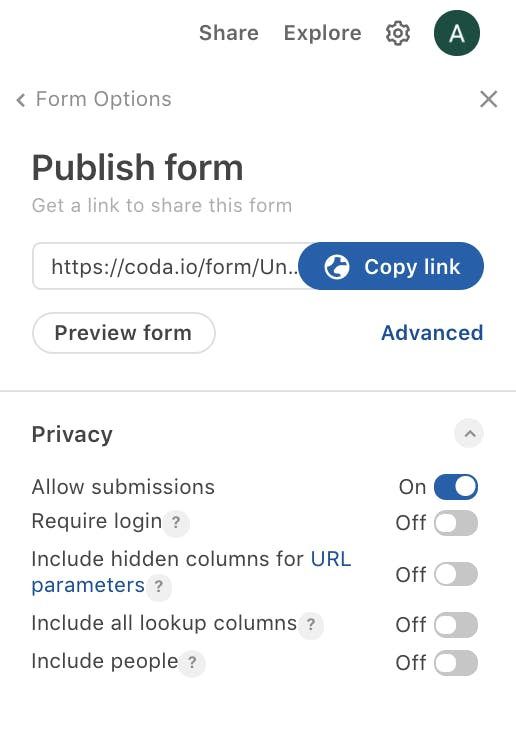Click the green account avatar A
Image resolution: width=516 pixels, height=746 pixels.
[x=457, y=33]
